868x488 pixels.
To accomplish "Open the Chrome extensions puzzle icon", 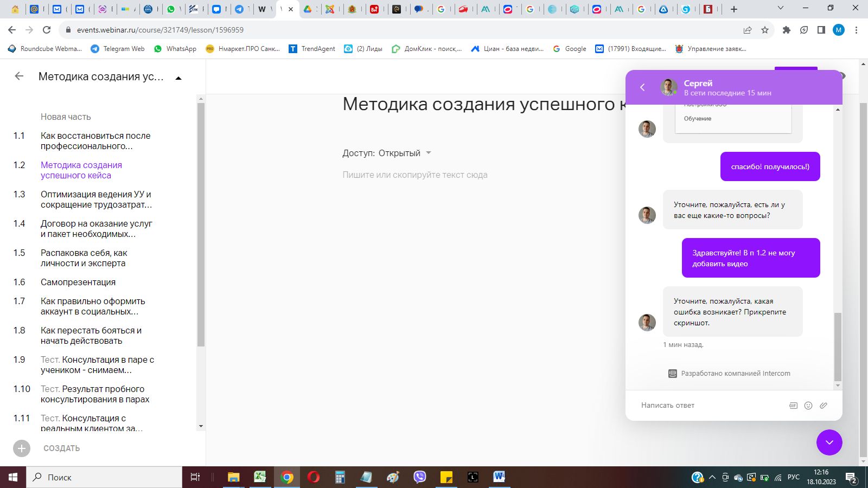I will coord(787,30).
